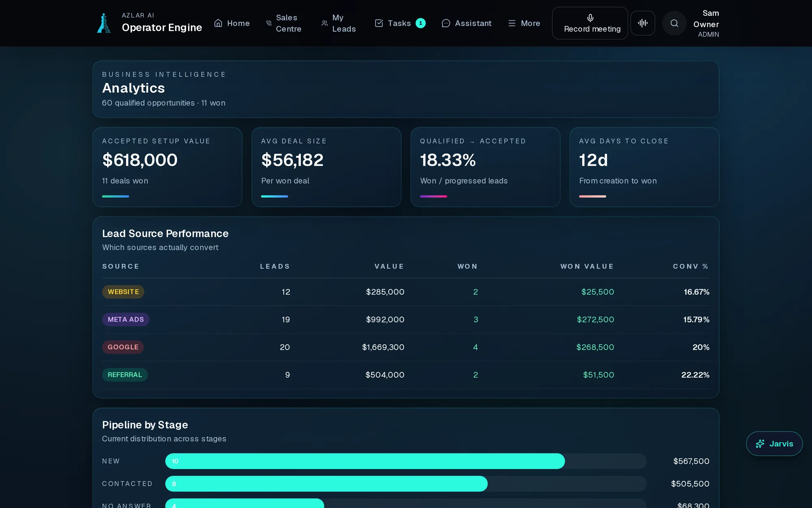Click the My Leads people icon
This screenshot has width=812, height=508.
point(325,23)
